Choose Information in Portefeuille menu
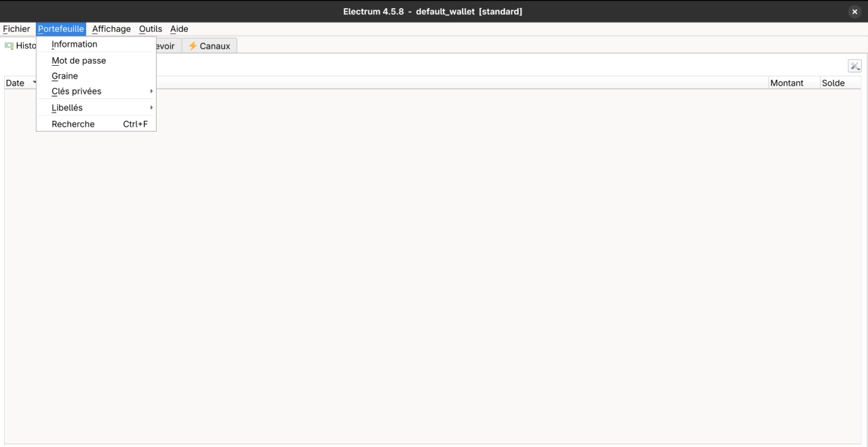 [x=96, y=44]
